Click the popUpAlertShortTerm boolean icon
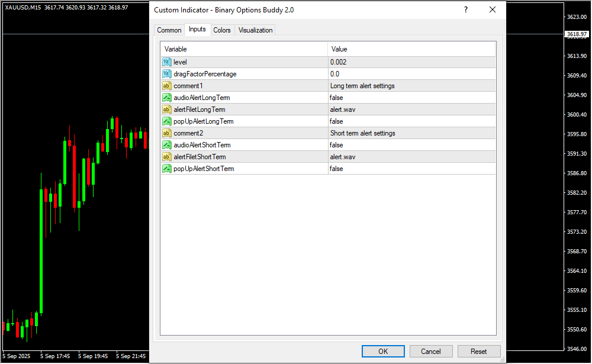 (166, 169)
